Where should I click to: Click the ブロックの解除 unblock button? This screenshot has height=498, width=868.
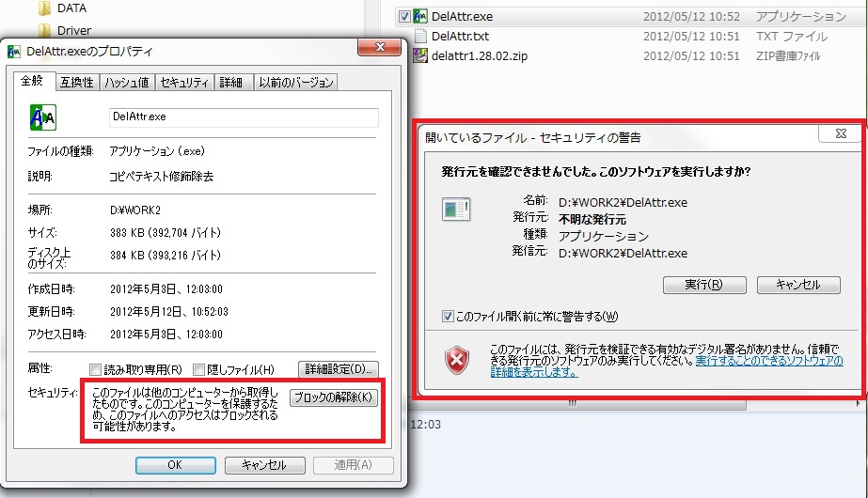[333, 397]
